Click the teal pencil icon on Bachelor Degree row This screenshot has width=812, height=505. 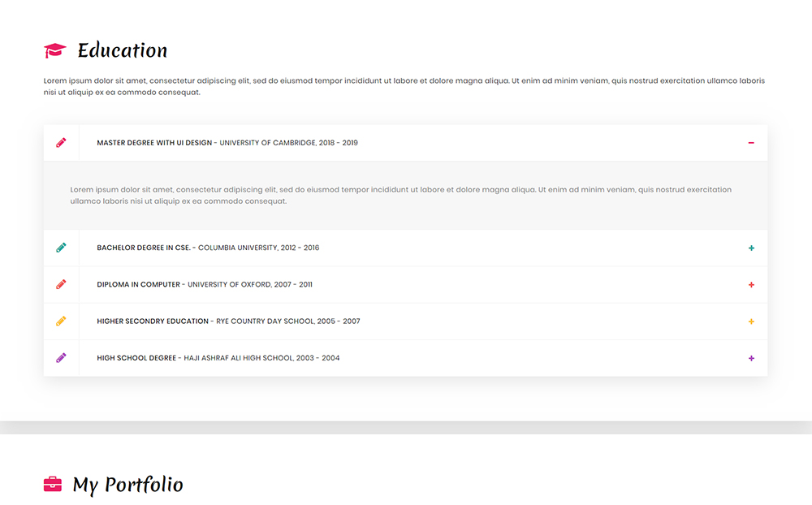coord(61,248)
